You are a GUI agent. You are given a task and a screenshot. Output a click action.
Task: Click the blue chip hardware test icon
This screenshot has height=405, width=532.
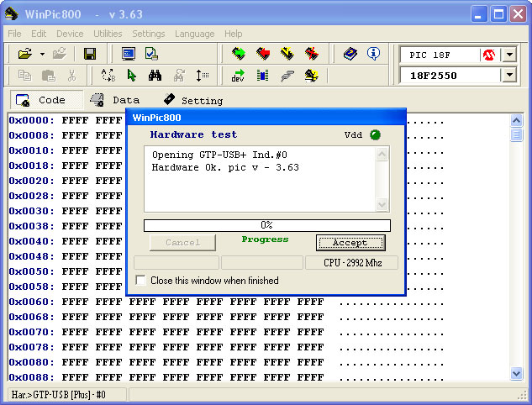[x=262, y=76]
